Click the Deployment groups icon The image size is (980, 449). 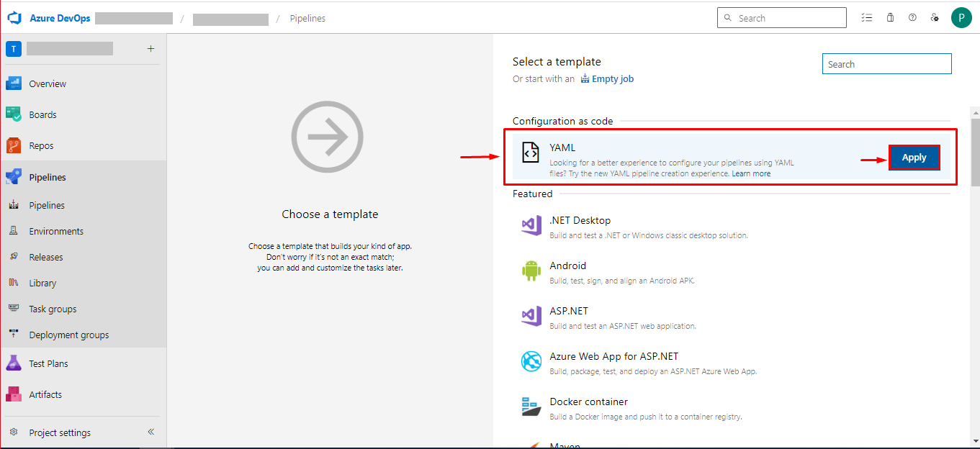14,335
